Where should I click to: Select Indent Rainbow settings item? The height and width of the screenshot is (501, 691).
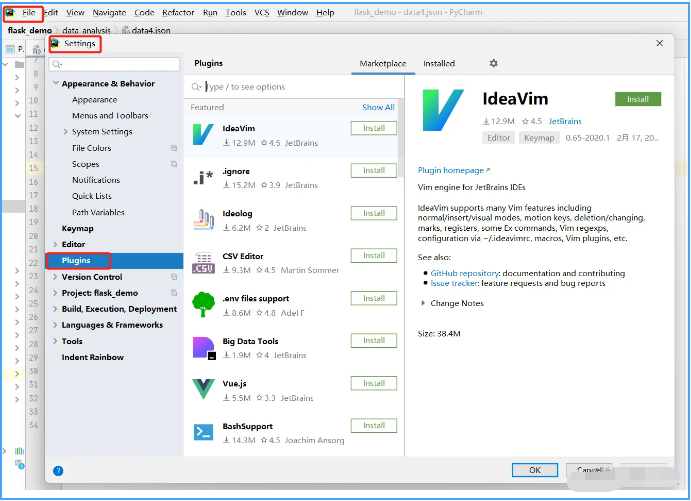pyautogui.click(x=93, y=357)
